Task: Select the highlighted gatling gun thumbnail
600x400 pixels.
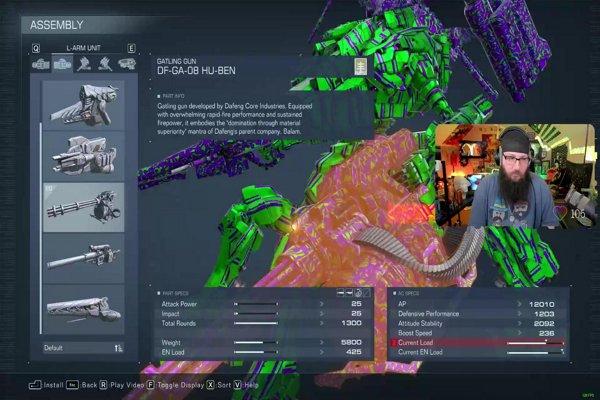Action: click(84, 207)
